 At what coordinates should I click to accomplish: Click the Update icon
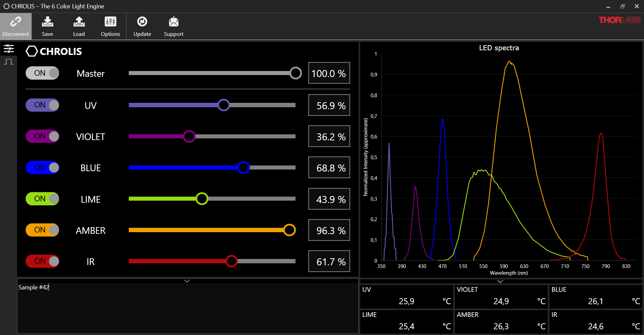pos(142,22)
